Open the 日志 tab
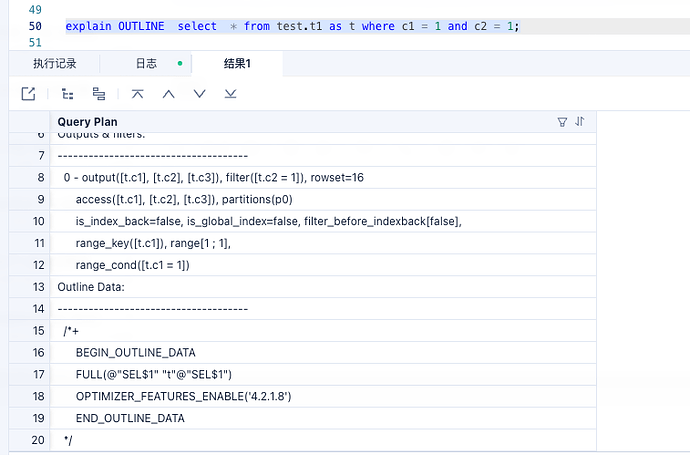Screen dimensions: 690x455 146,64
